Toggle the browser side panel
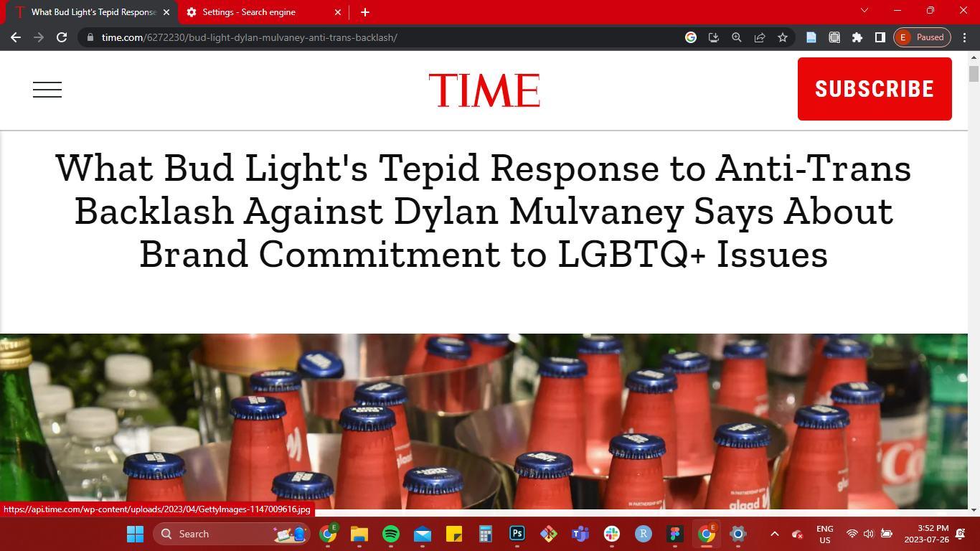Screen dimensions: 980x551 [880, 37]
